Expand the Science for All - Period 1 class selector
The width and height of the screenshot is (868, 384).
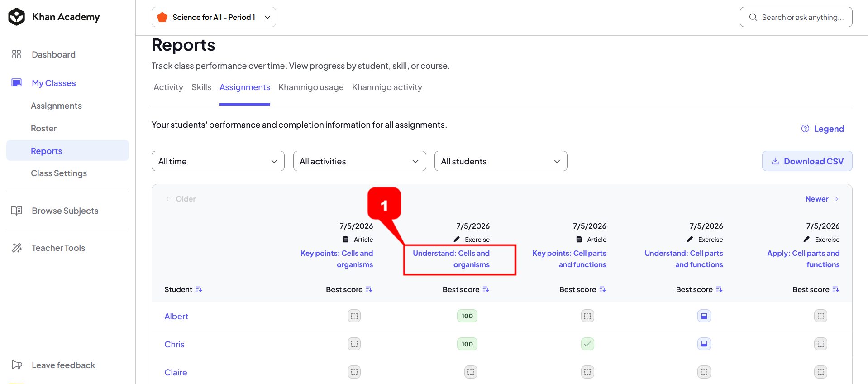coord(214,17)
